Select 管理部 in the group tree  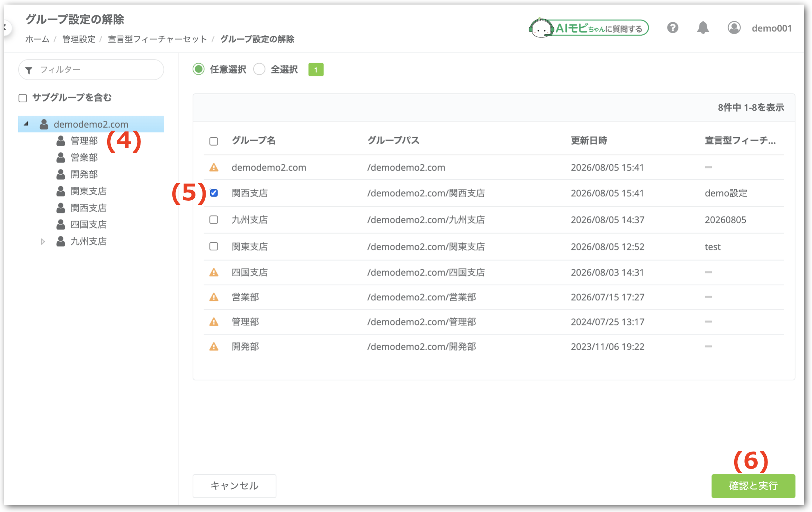pos(84,141)
